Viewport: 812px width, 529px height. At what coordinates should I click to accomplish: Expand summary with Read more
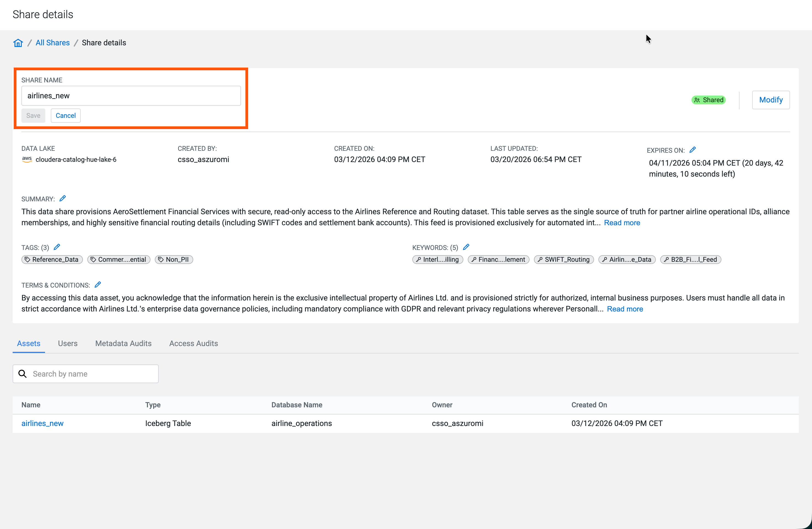(621, 222)
